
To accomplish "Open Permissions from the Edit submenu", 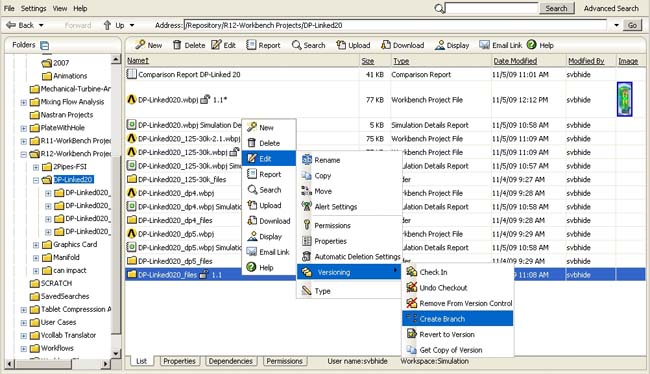I will (x=349, y=226).
